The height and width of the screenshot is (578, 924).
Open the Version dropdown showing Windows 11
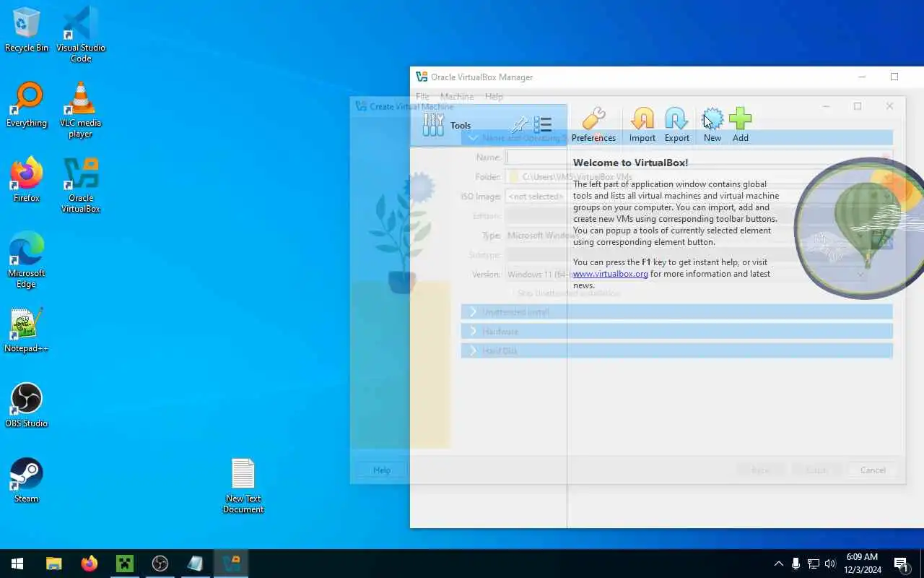[x=686, y=274]
